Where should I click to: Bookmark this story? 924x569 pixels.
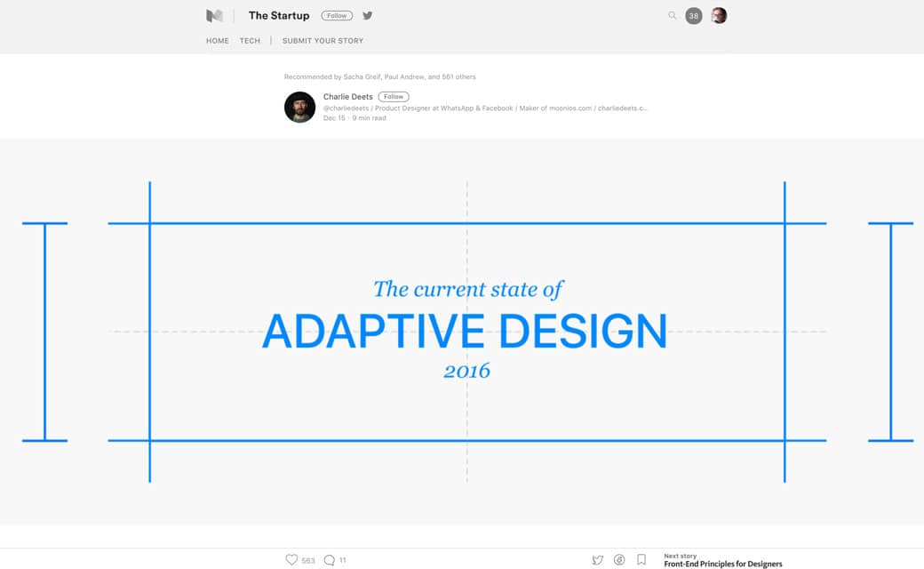pyautogui.click(x=641, y=560)
